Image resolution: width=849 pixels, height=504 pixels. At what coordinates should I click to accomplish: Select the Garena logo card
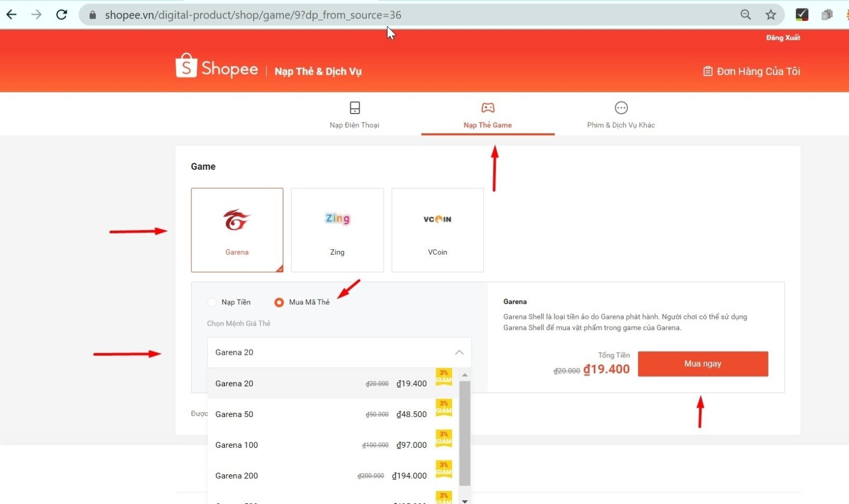point(237,230)
